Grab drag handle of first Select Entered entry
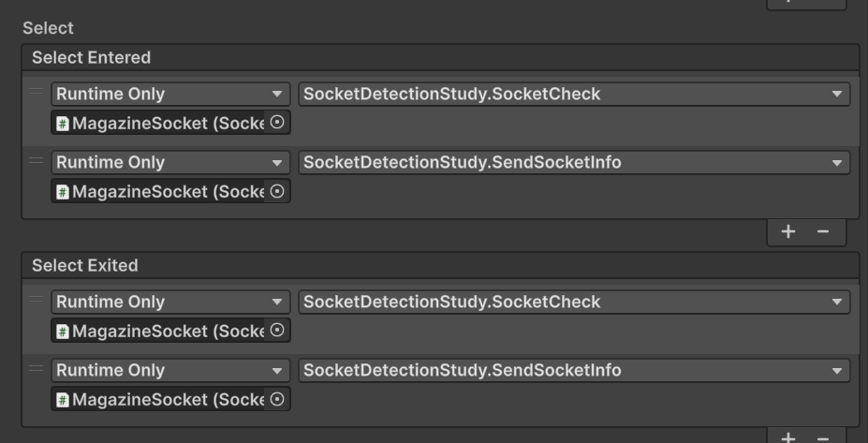The width and height of the screenshot is (868, 443). click(37, 92)
